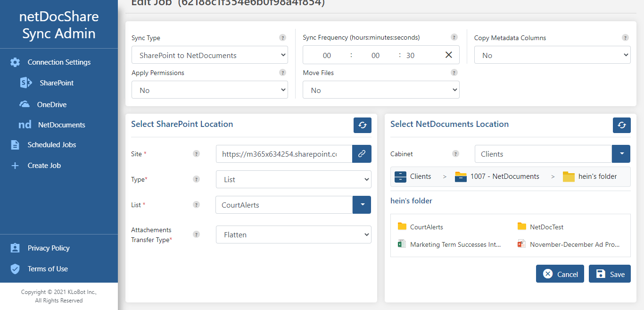The height and width of the screenshot is (310, 644).
Task: Go to SharePoint settings in sidebar
Action: point(57,83)
